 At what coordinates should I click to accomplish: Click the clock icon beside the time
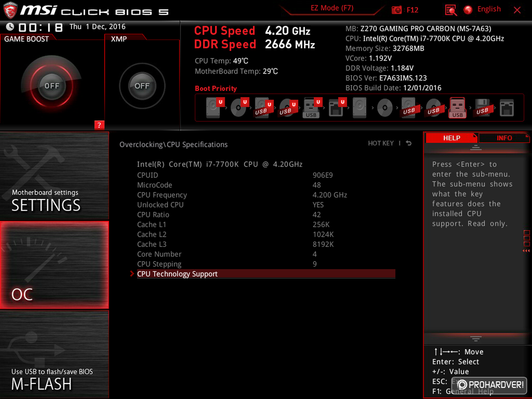click(10, 27)
